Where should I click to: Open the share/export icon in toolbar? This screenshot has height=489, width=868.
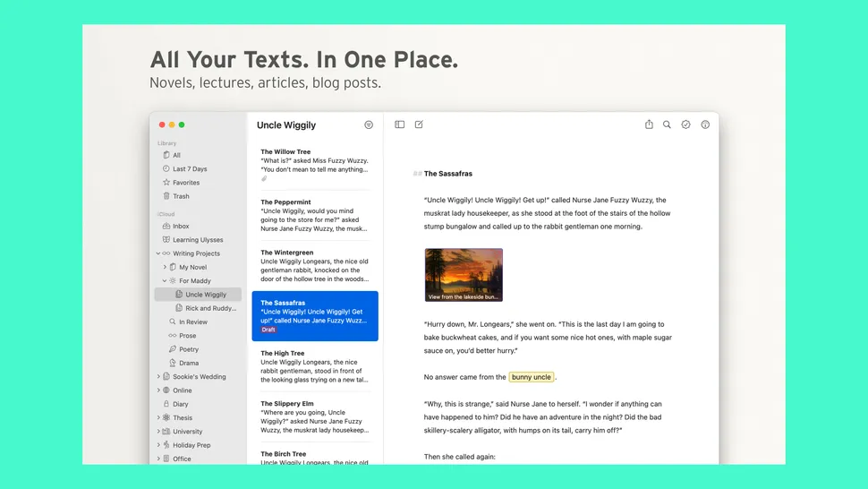click(649, 124)
